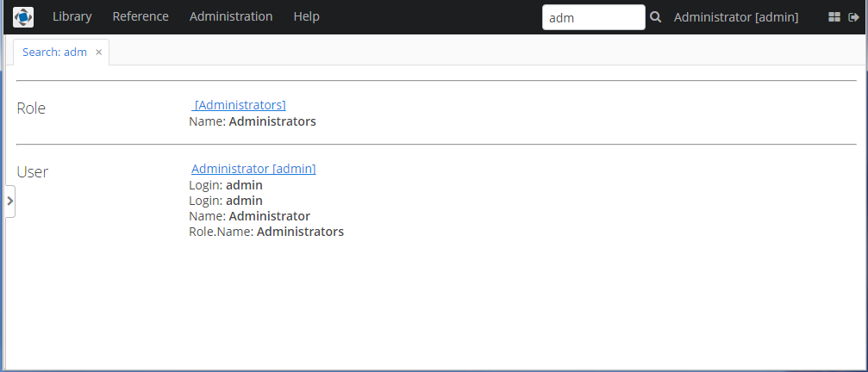The height and width of the screenshot is (372, 868).
Task: Click the 'Name: Administrators' role detail line
Action: point(253,121)
